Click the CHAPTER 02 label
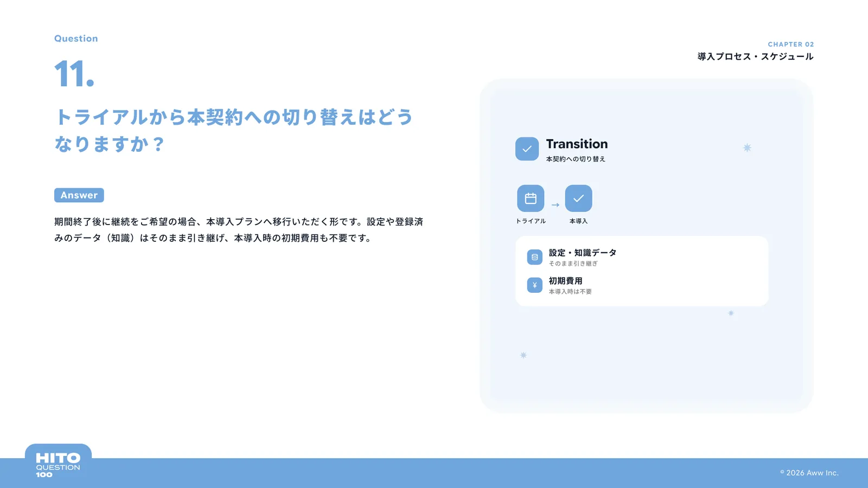Screen dimensions: 868x488 (x=791, y=44)
